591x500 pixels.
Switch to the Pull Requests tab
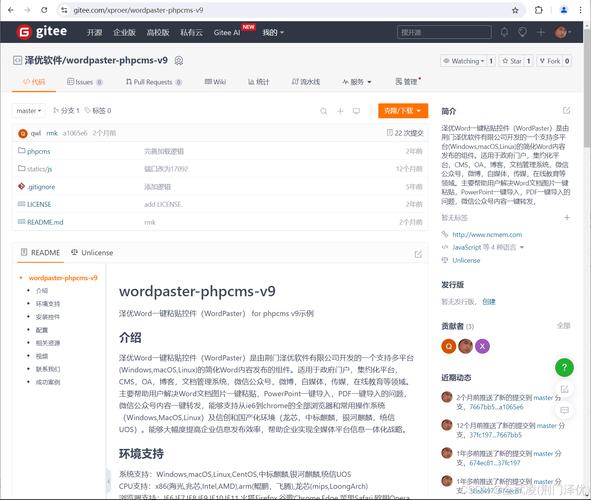154,82
